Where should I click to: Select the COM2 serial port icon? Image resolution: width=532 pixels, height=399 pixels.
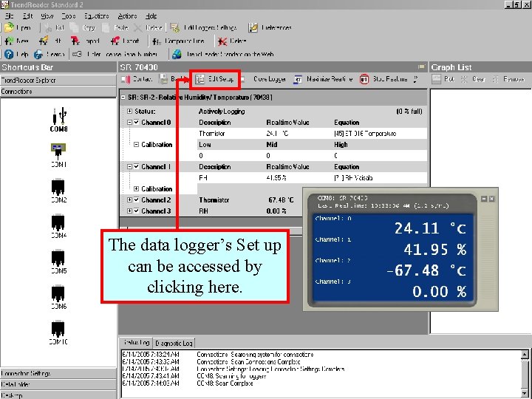pos(58,187)
